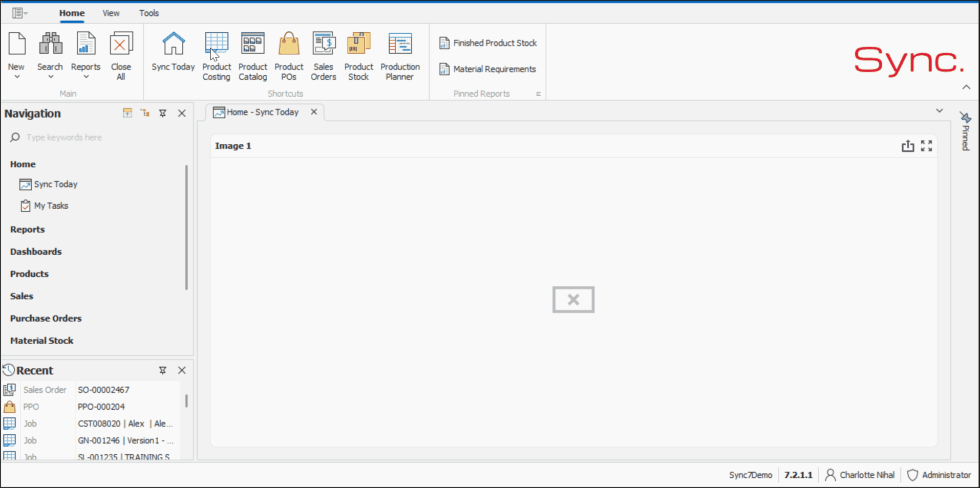The width and height of the screenshot is (980, 488).
Task: Open the View ribbon tab
Action: (111, 13)
